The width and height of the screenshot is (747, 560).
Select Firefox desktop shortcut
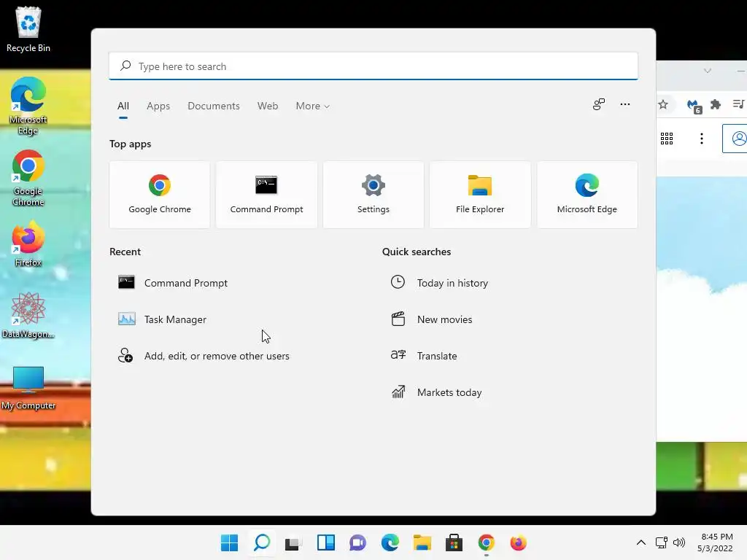[x=28, y=244]
